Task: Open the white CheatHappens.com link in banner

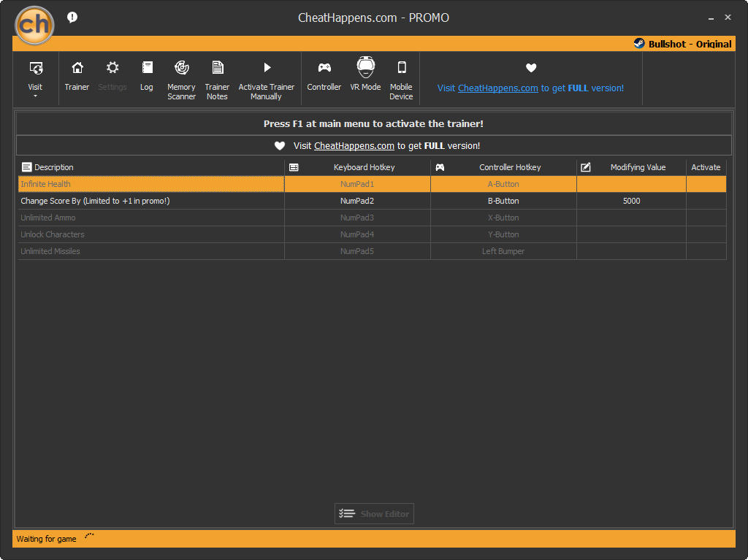Action: 354,146
